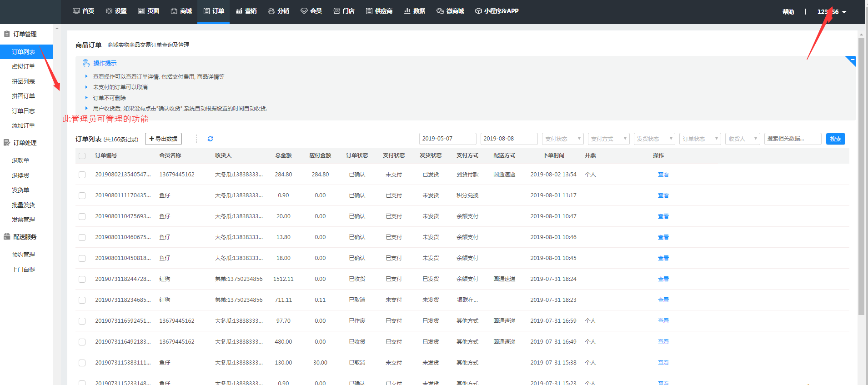
Task: Select checkbox for the 1512.11 order row
Action: click(x=82, y=279)
